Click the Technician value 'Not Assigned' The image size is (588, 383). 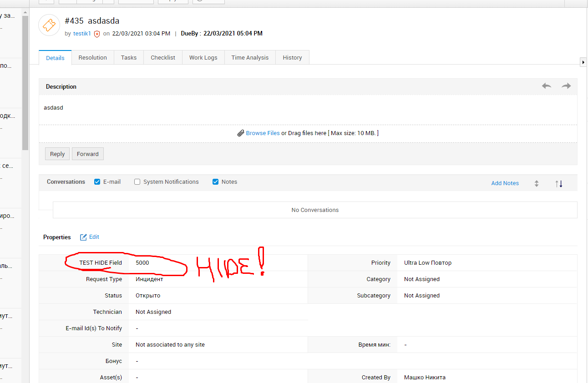click(x=153, y=312)
